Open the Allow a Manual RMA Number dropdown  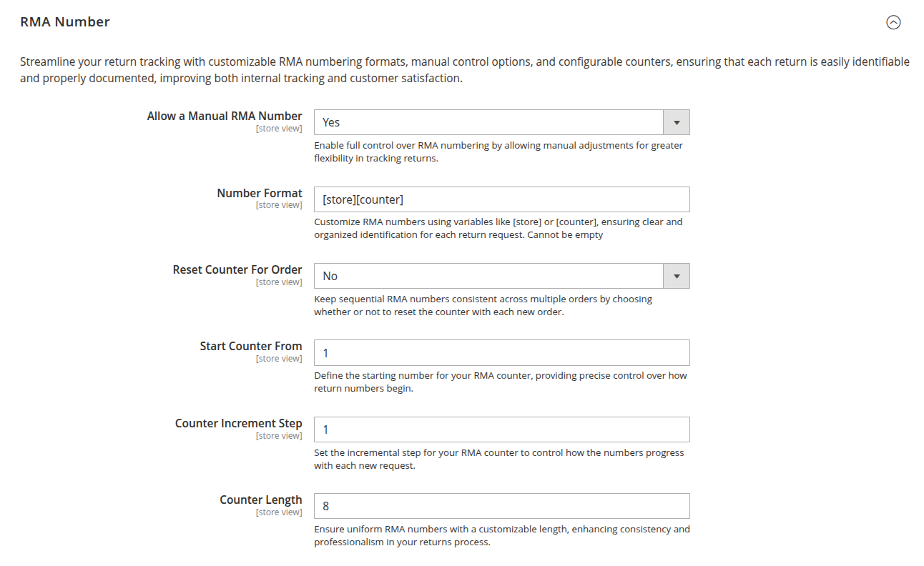point(489,122)
